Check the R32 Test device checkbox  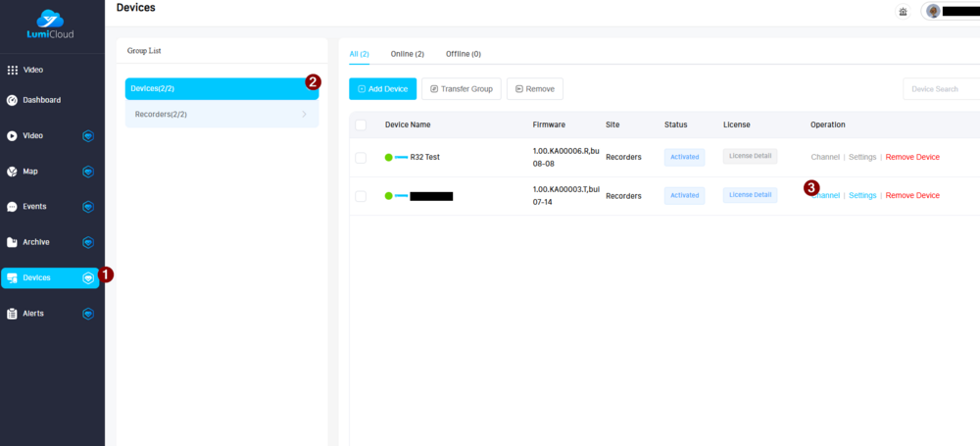coord(361,157)
